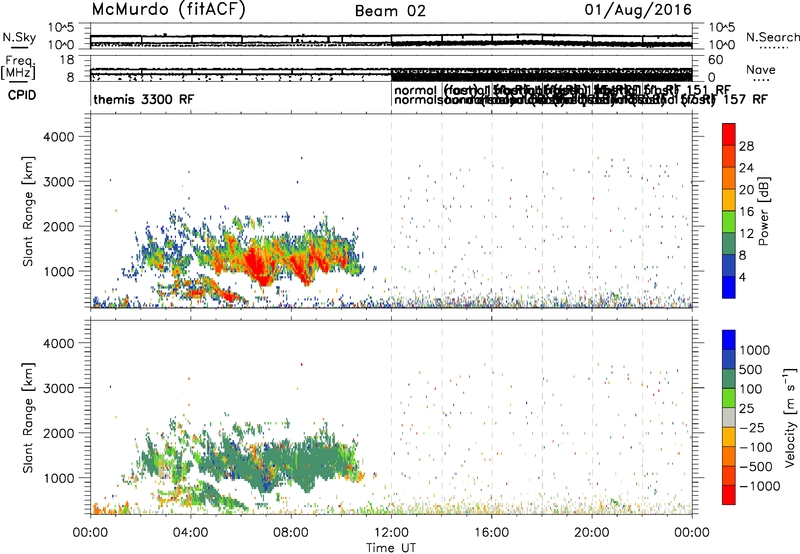800x554 pixels.
Task: Click the Velocity [m s-1] colorbar label
Action: (790, 417)
